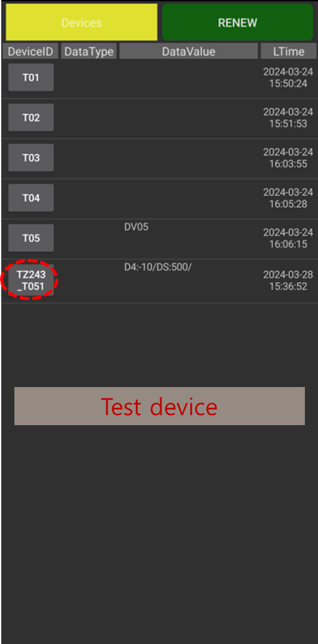Click the DataValue column header
This screenshot has width=318, height=644.
(188, 51)
